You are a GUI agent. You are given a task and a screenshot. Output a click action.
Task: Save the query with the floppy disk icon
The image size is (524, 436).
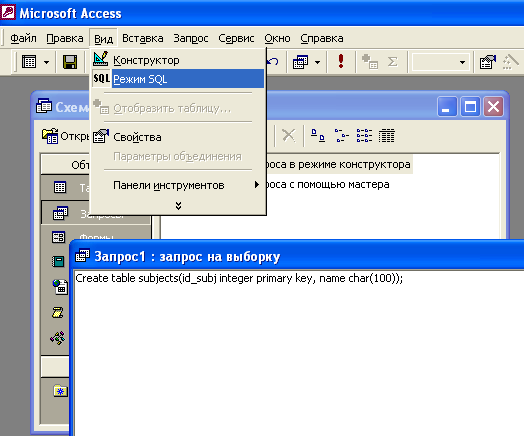(x=70, y=62)
